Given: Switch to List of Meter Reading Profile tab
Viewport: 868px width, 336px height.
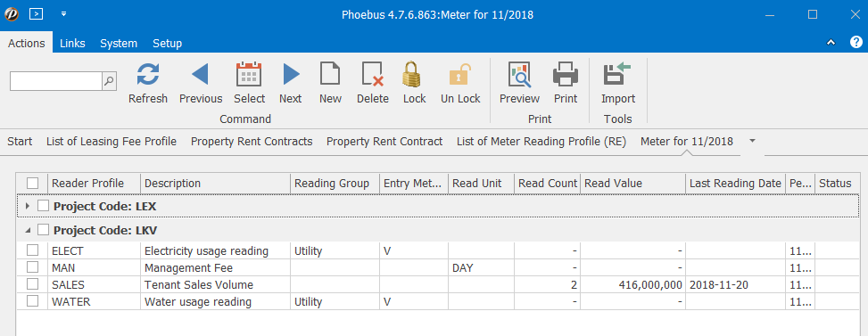Looking at the screenshot, I should pos(541,142).
